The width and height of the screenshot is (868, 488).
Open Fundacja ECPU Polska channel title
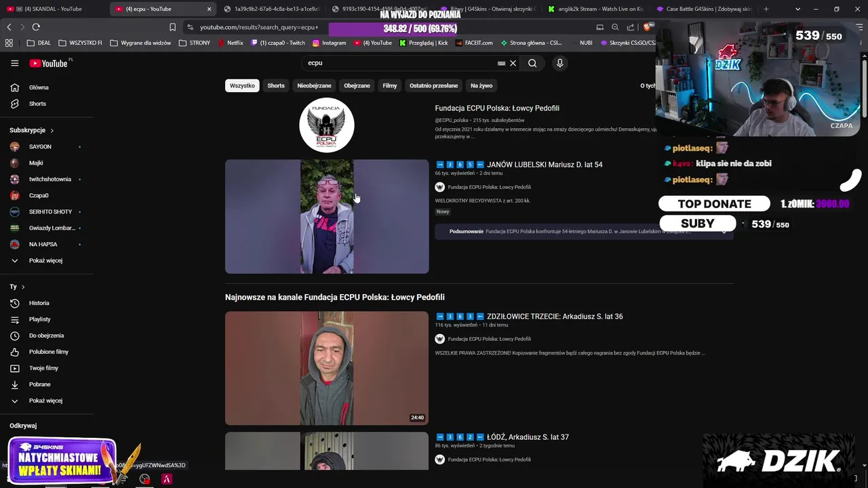497,108
